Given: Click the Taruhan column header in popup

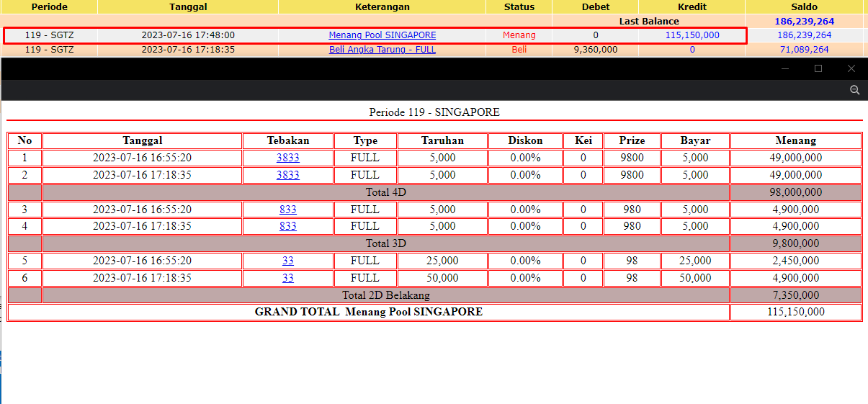Looking at the screenshot, I should pos(442,140).
